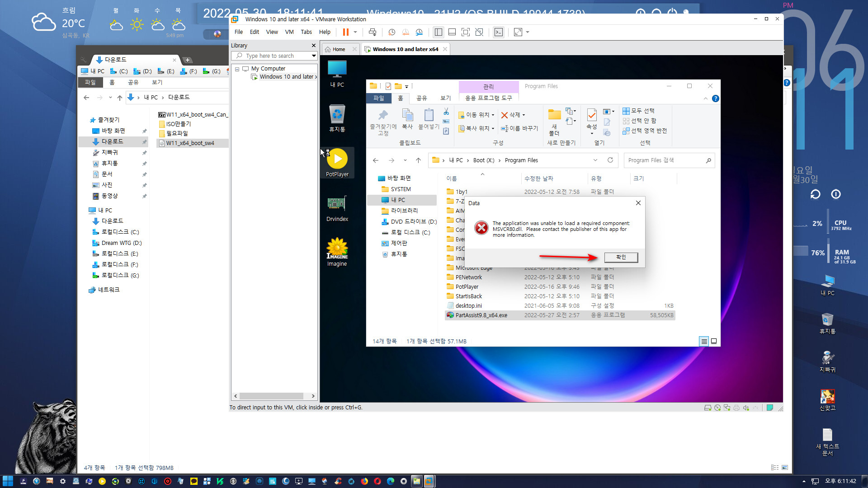Click 파일 button in 다운로드 window ribbon
The image size is (868, 488).
click(x=90, y=82)
